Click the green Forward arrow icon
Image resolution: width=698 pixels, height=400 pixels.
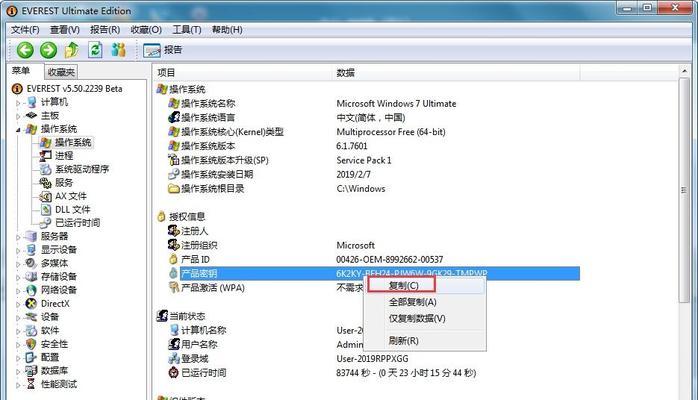[49, 50]
